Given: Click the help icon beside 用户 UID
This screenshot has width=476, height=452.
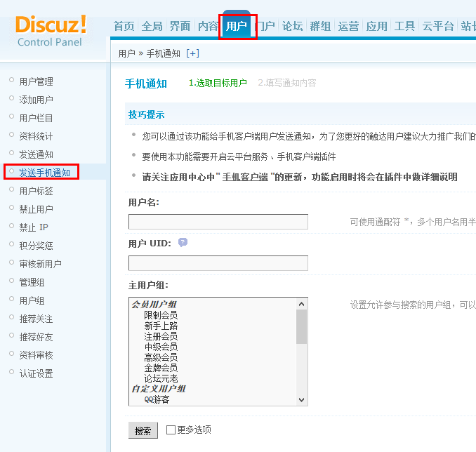Looking at the screenshot, I should (183, 243).
